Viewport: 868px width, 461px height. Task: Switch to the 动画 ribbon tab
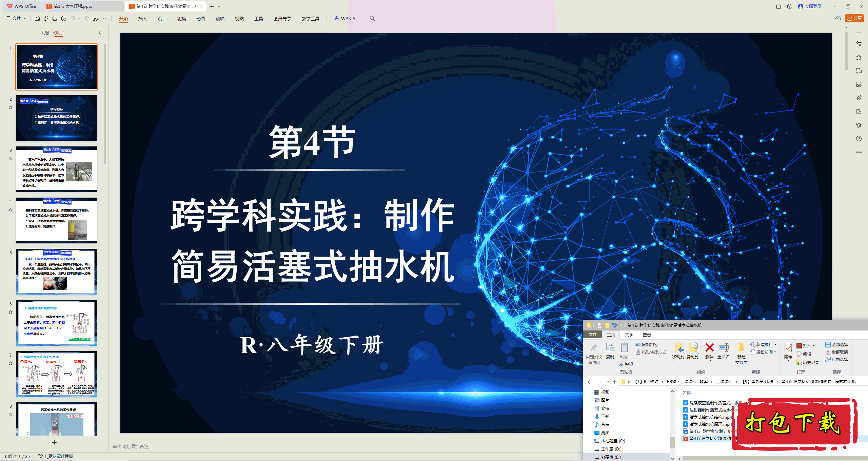click(201, 19)
